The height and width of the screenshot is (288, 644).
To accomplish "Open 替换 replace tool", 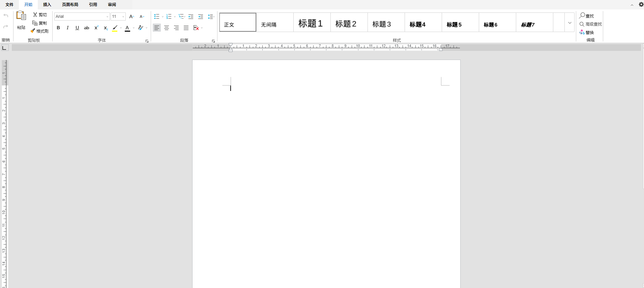I will point(587,32).
